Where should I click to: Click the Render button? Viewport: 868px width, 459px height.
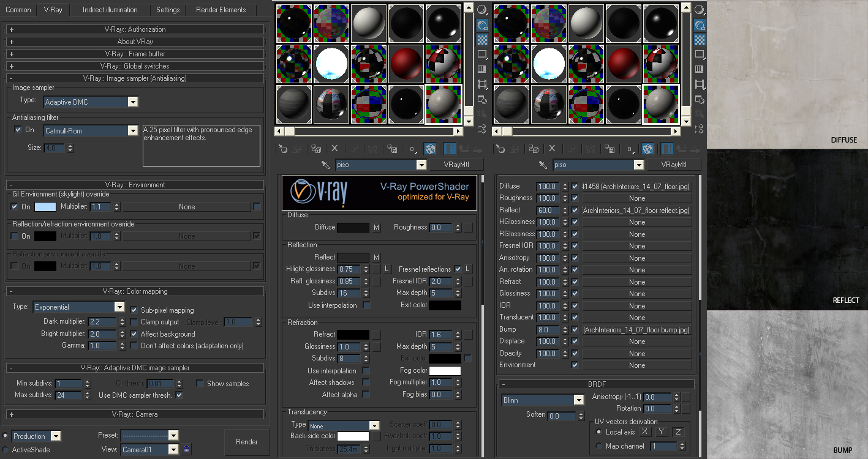pos(247,441)
